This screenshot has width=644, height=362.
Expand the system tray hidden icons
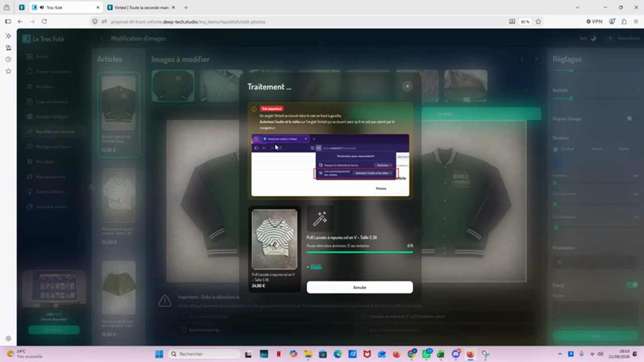[560, 354]
